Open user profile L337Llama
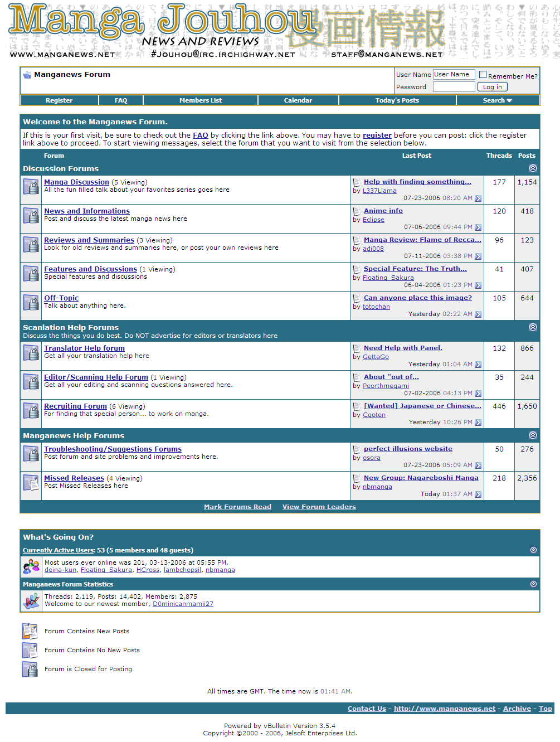The image size is (560, 742). click(379, 191)
